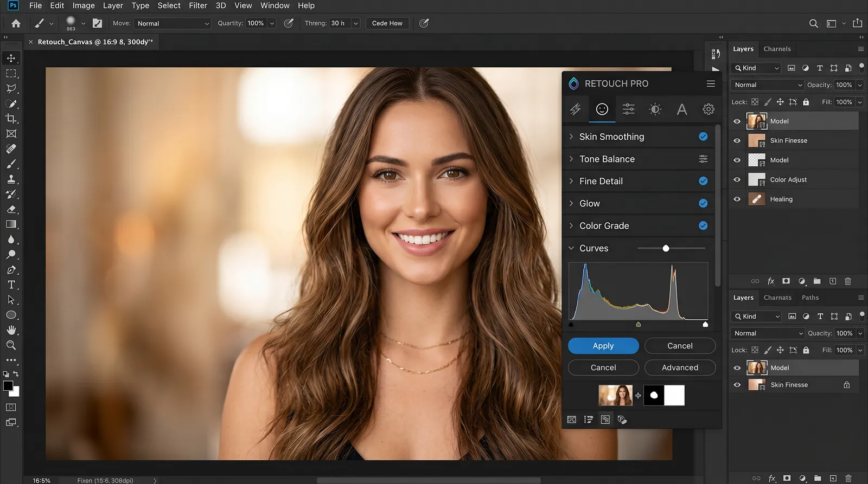Hide the Color Adjust layer
868x484 pixels.
(x=737, y=179)
